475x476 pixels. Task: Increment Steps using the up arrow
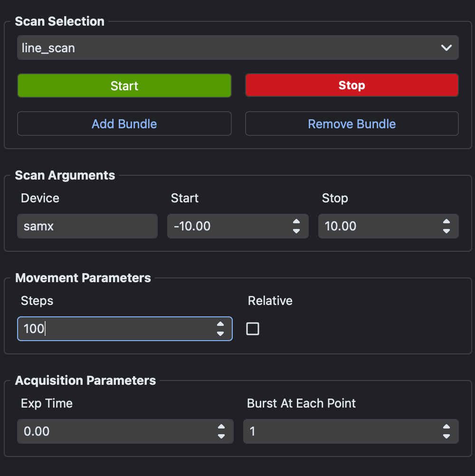[x=220, y=324]
